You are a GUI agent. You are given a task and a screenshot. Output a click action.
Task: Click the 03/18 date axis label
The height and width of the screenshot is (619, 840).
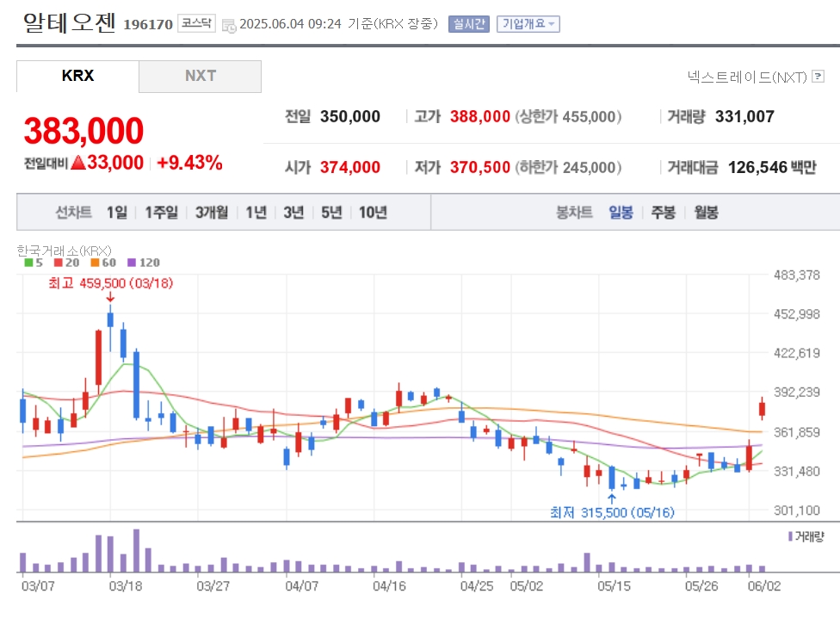(126, 586)
